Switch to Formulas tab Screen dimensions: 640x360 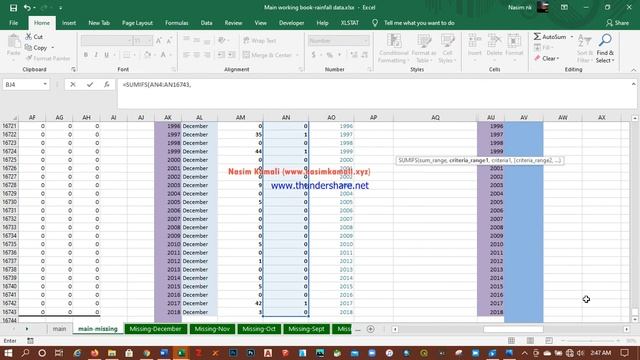click(x=177, y=23)
